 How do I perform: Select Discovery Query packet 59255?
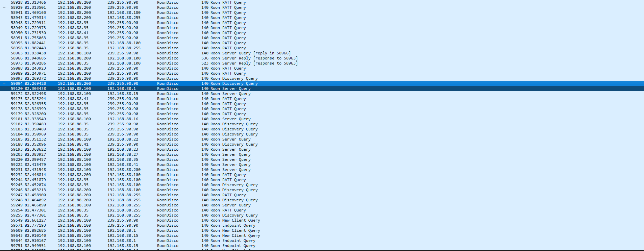pos(322,215)
